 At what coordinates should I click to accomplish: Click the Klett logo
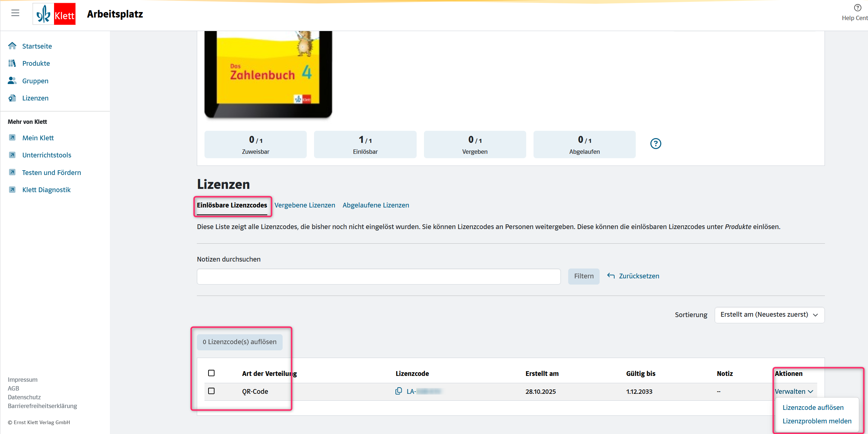point(54,14)
